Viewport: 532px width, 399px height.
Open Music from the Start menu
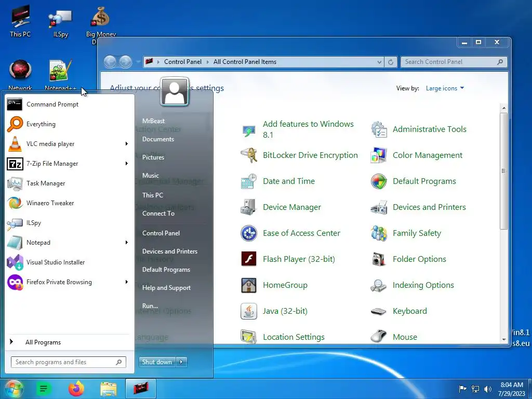coord(150,176)
